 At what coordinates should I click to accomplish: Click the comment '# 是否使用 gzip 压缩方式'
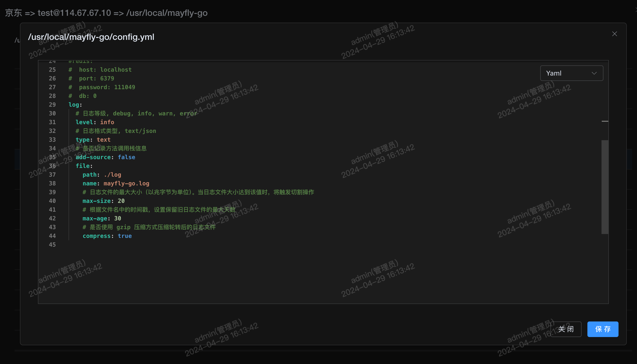click(x=149, y=227)
